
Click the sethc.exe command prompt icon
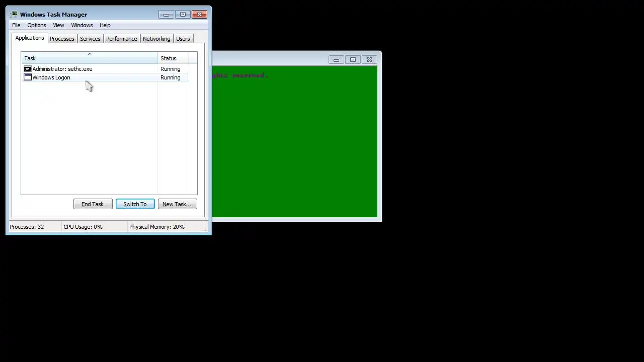[x=28, y=69]
